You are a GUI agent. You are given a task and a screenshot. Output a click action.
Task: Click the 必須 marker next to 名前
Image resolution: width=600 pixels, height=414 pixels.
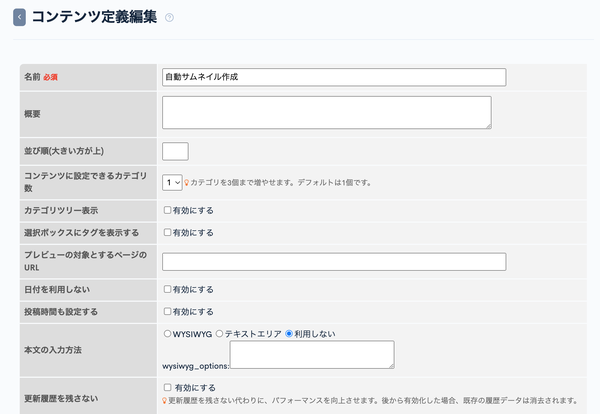50,77
